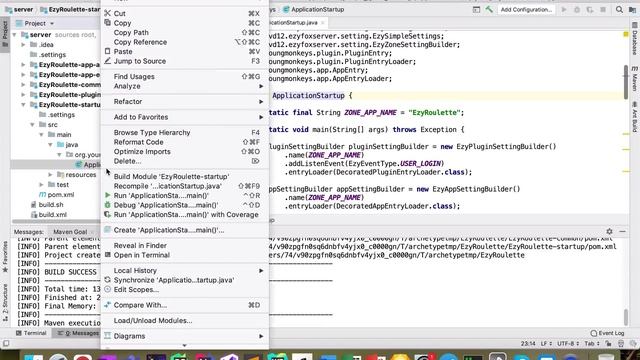Collapse the server root node
The width and height of the screenshot is (640, 360).
(x=15, y=35)
